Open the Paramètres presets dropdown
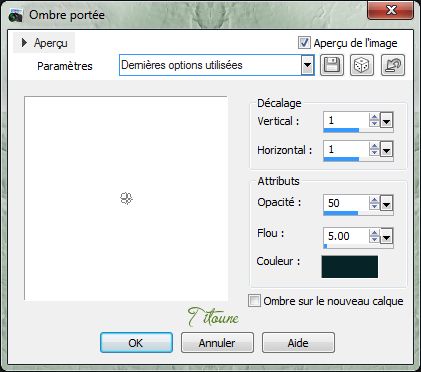The image size is (421, 372). pyautogui.click(x=307, y=65)
